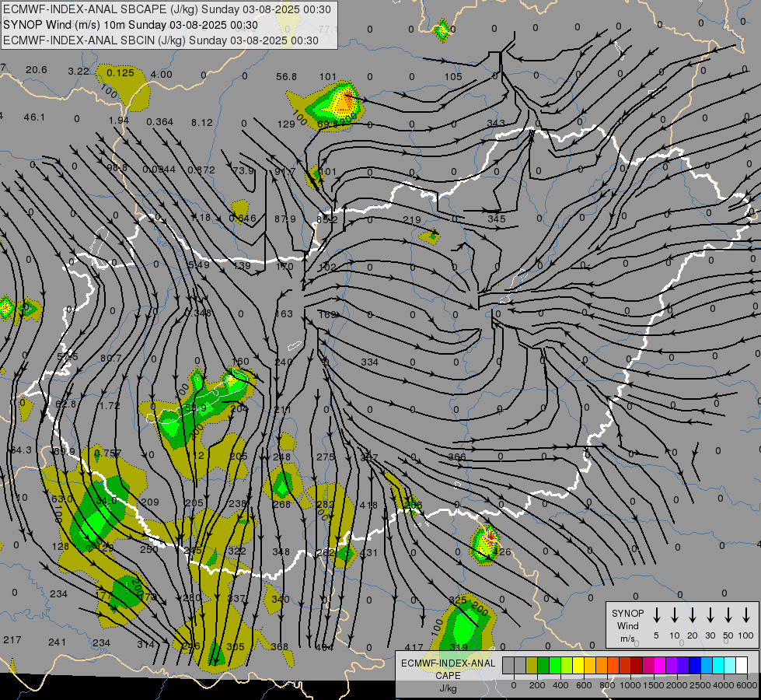761x700 pixels.
Task: Click the 100 m/s wind arrow in legend
Action: [746, 615]
